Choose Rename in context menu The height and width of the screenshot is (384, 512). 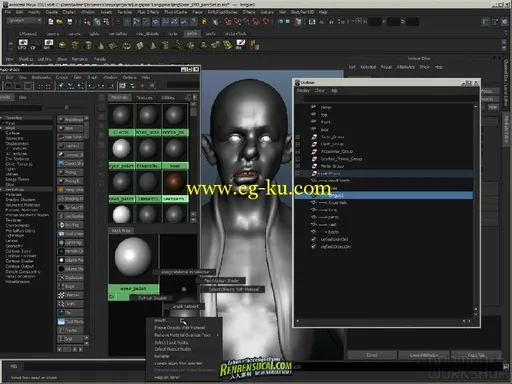click(x=162, y=356)
